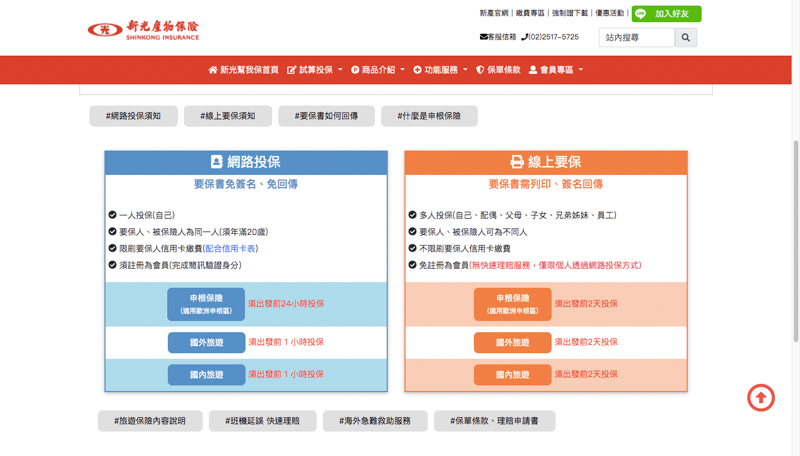Expand the 試算投保 dropdown menu

pos(315,70)
